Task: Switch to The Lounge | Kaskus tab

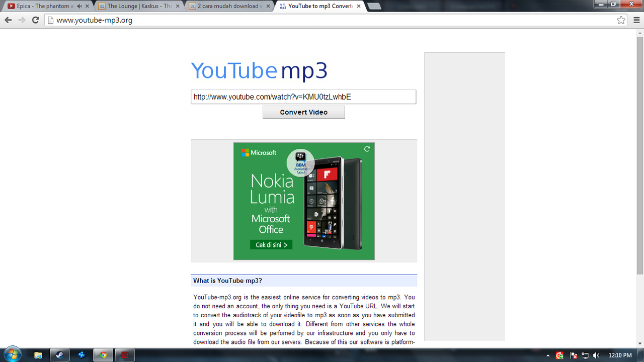Action: pyautogui.click(x=139, y=7)
